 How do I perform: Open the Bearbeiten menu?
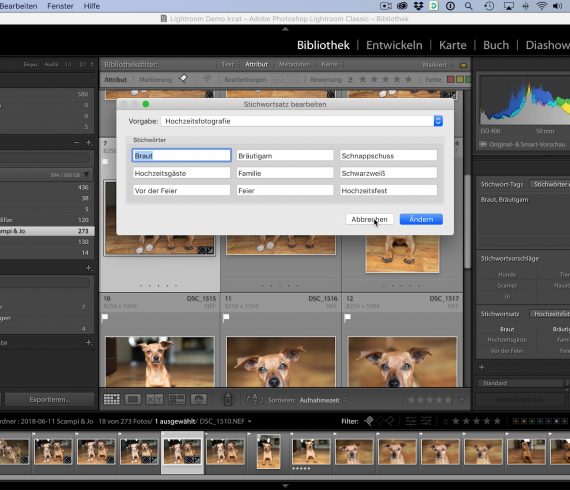click(x=18, y=6)
